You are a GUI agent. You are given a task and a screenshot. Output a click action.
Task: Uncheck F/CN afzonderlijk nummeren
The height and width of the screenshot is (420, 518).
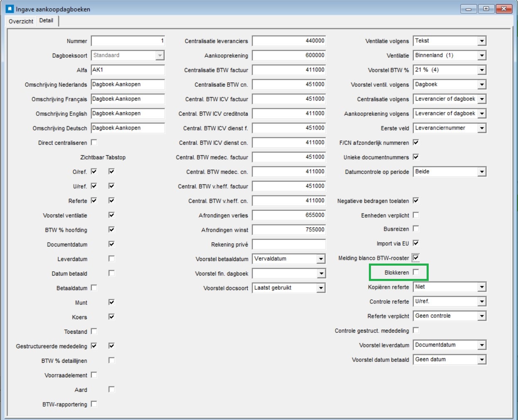click(416, 142)
